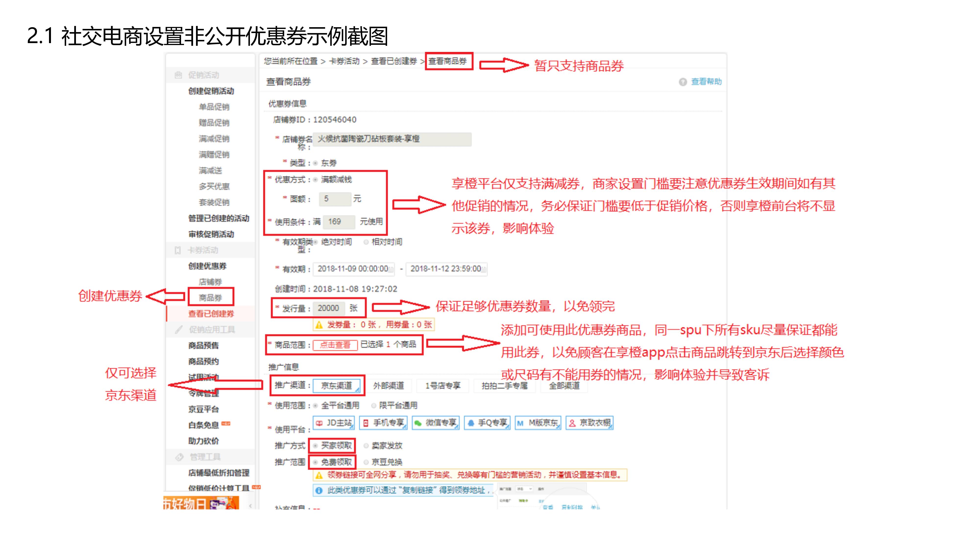Screen dimensions: 980x551
Task: Open 满减促销 in sidebar
Action: [214, 139]
